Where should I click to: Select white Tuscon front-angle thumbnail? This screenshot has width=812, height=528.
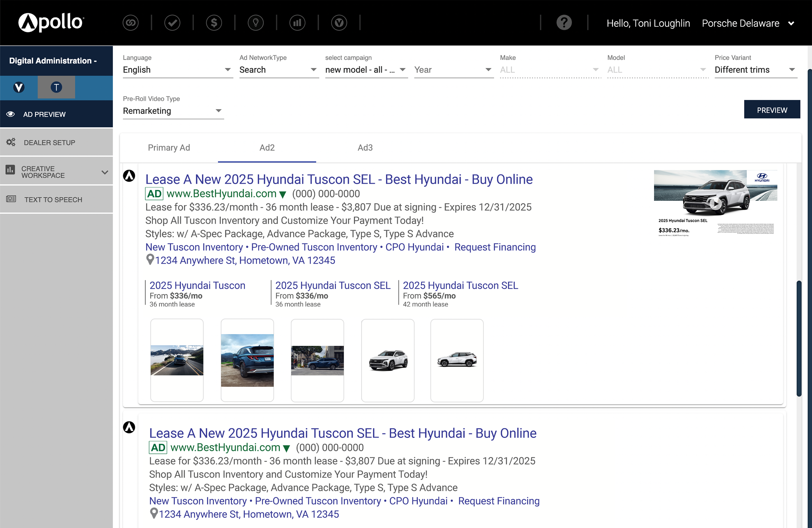[388, 360]
